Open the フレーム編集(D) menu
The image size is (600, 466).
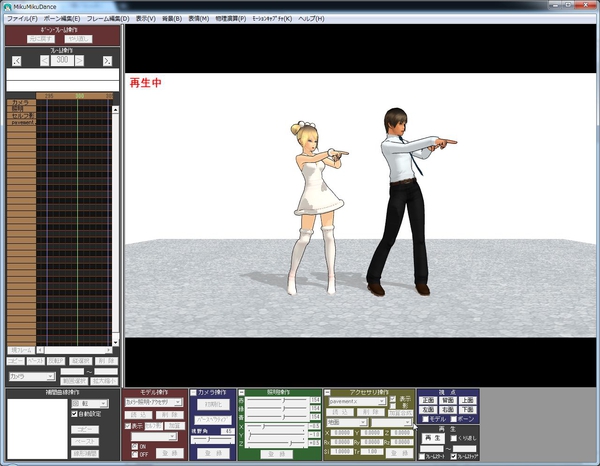tap(108, 19)
